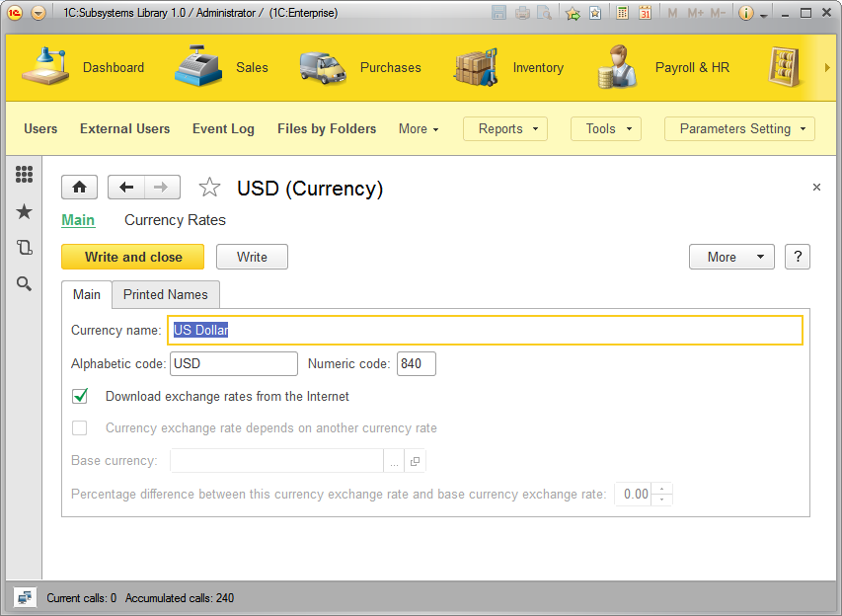
Task: Open the 1C main menu dropdown arrow
Action: [38, 13]
